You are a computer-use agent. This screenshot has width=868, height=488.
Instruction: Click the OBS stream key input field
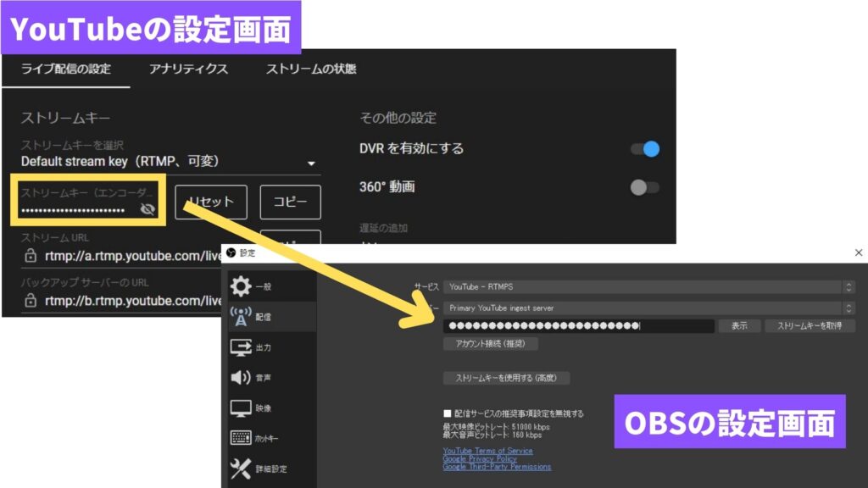578,326
